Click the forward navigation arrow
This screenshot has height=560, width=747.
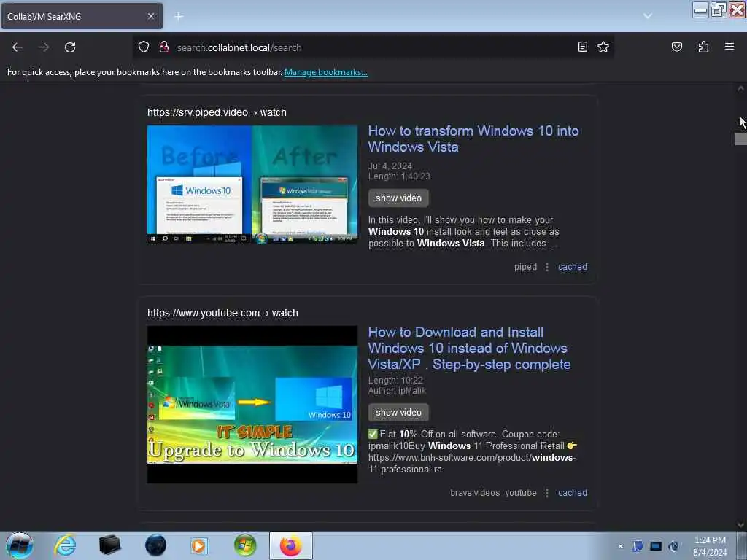point(44,47)
